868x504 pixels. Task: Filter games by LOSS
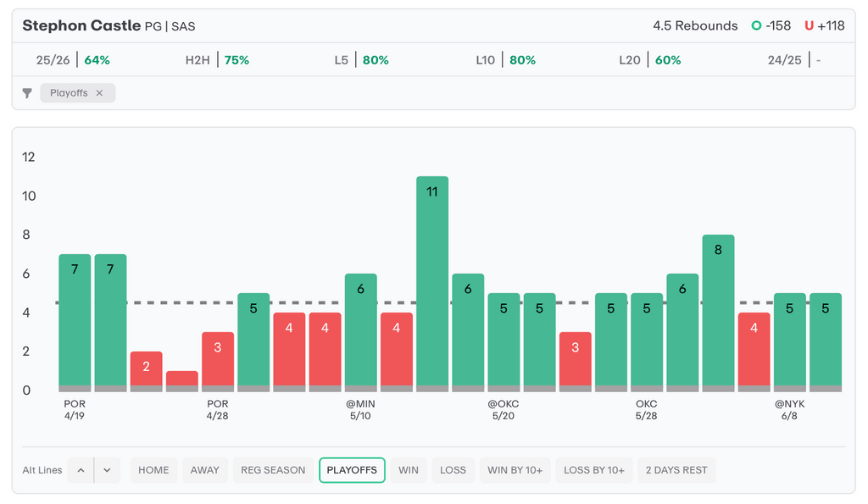453,470
